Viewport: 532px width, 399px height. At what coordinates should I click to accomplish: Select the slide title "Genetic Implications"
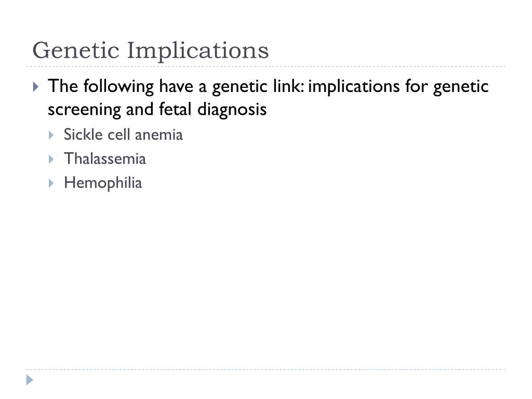coord(151,50)
